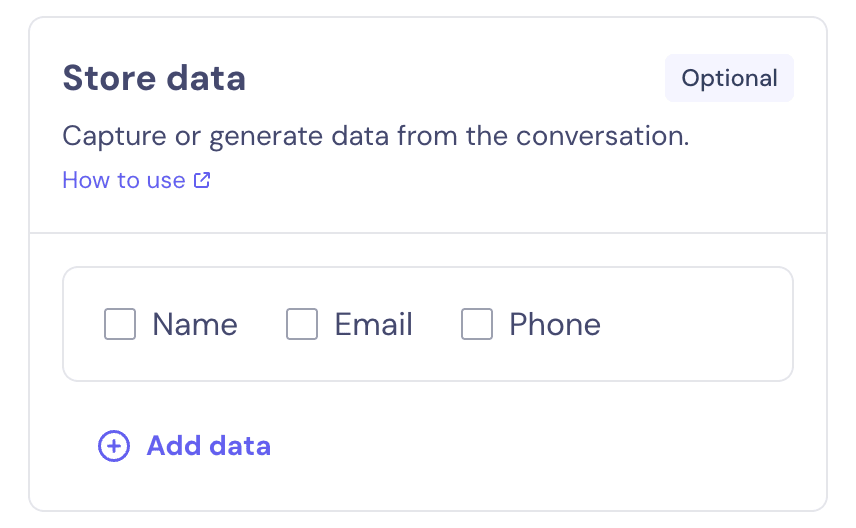Click the Name checkbox label text
Screen dimensions: 856x528
coord(195,324)
